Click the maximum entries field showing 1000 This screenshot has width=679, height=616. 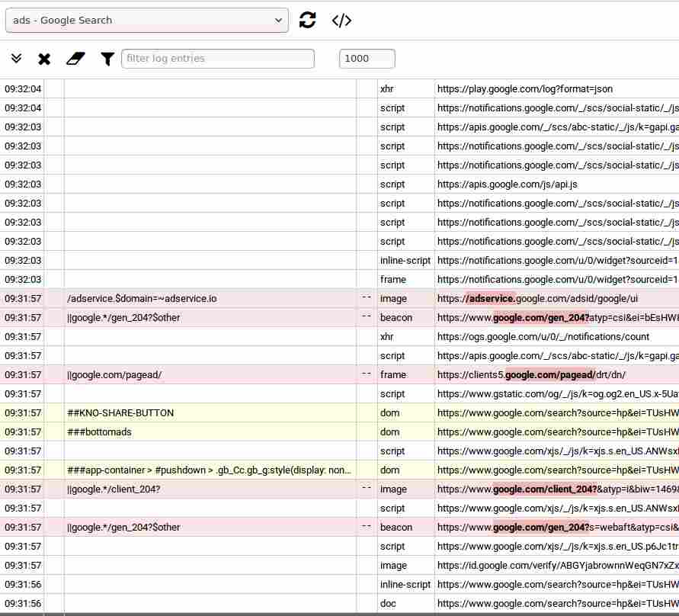(x=367, y=59)
